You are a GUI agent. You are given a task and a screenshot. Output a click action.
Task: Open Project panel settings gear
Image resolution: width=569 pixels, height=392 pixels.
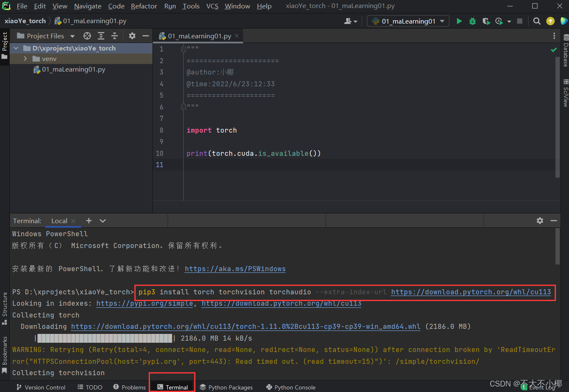[x=132, y=36]
